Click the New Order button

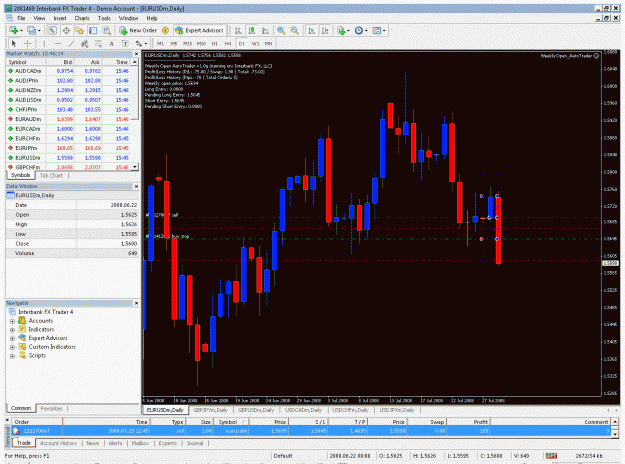pos(138,30)
